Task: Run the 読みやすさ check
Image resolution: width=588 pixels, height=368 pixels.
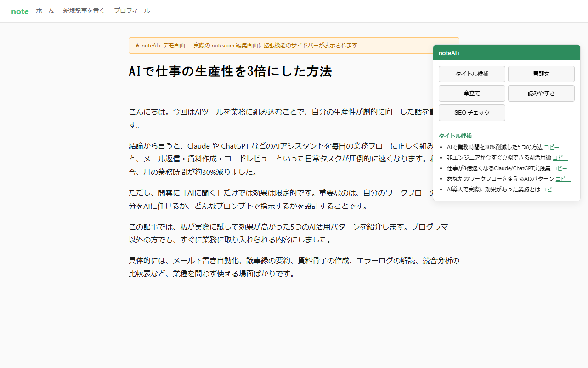Action: point(541,93)
